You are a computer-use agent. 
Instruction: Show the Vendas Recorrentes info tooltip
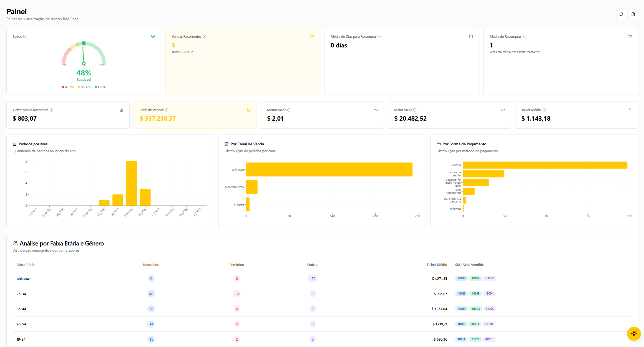tap(205, 36)
